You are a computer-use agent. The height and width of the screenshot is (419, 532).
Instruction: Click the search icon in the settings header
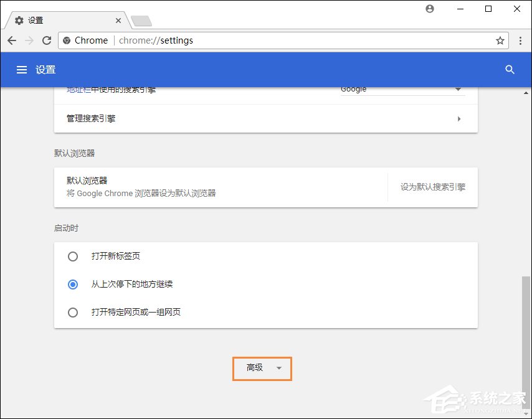pyautogui.click(x=510, y=70)
